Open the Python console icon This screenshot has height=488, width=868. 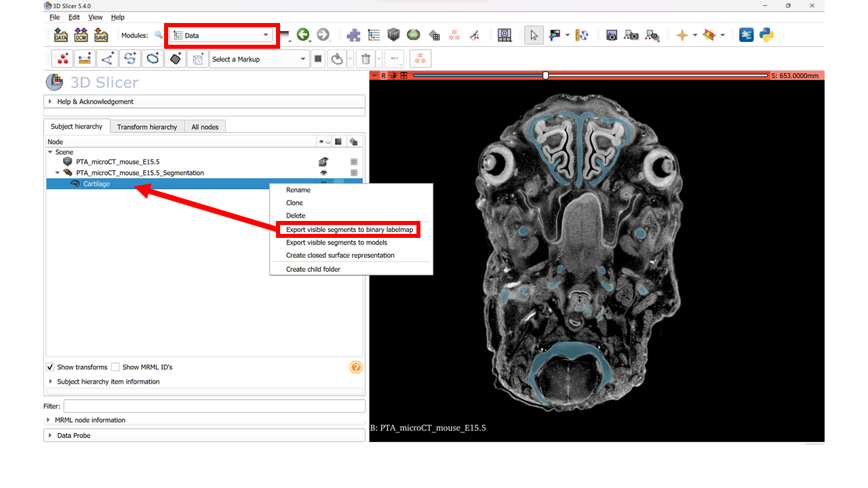click(767, 35)
